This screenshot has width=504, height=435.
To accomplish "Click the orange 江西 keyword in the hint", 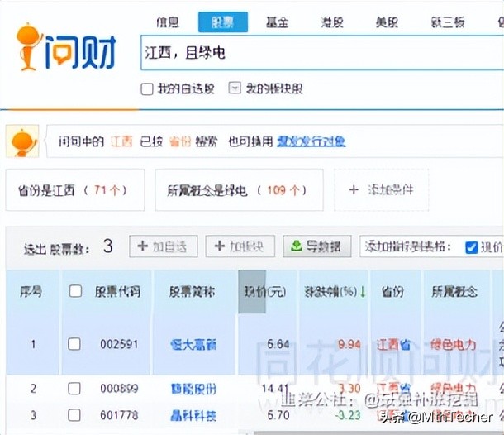I will [x=121, y=141].
